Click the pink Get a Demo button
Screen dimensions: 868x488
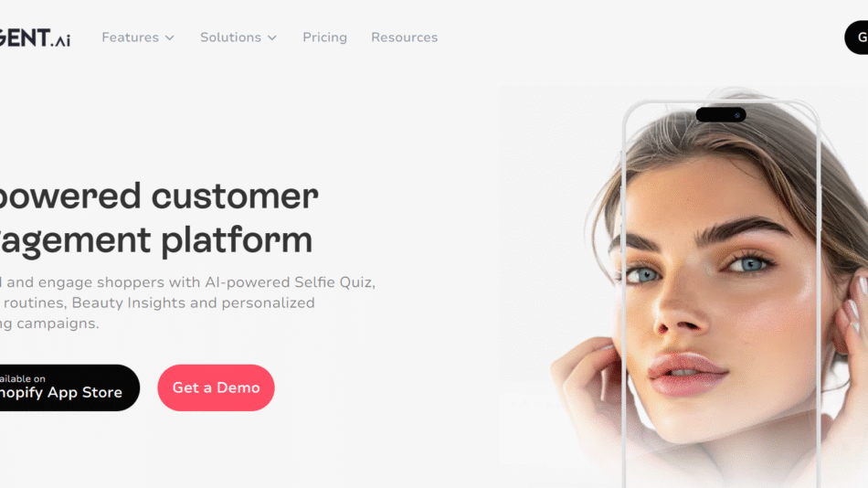tap(216, 387)
